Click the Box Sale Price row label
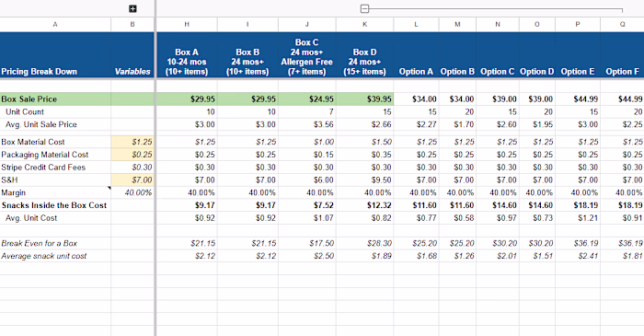 (x=29, y=99)
